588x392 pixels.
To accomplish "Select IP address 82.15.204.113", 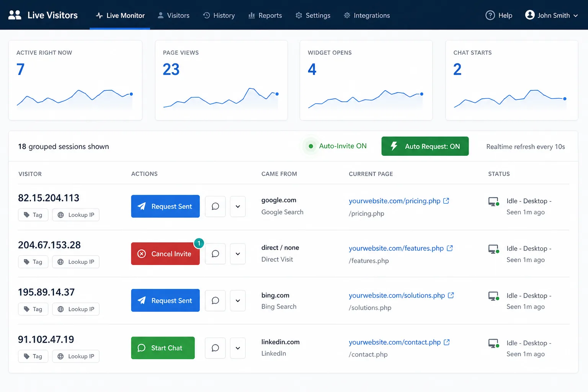I will [x=49, y=198].
